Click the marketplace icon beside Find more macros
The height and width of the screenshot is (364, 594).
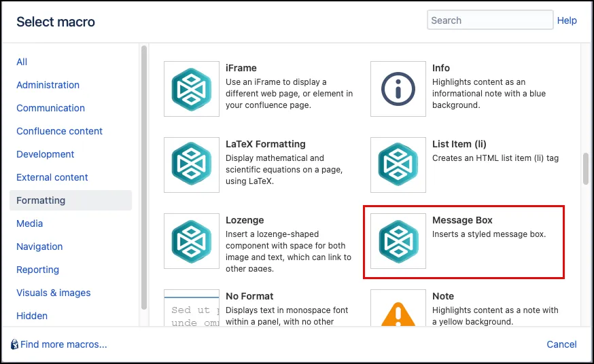(14, 344)
